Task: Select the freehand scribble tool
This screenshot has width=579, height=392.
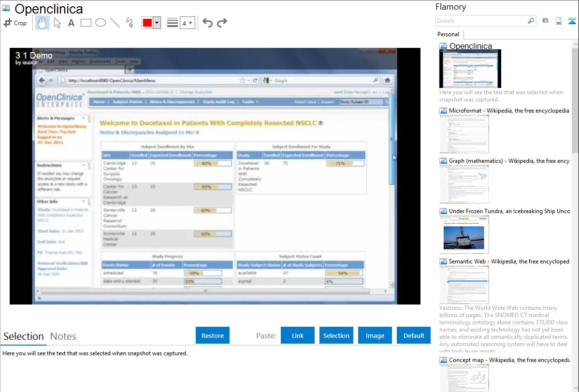Action: pyautogui.click(x=130, y=23)
